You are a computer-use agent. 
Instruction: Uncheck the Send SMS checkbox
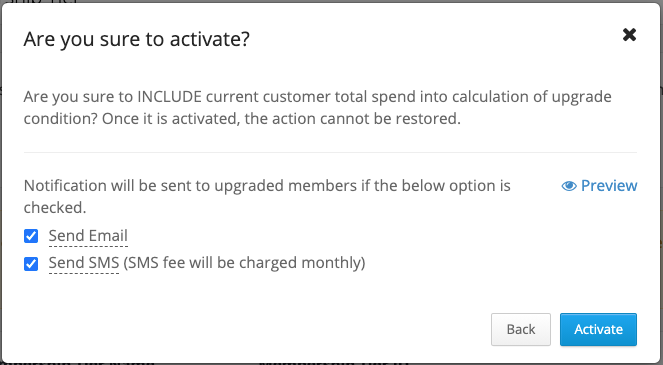tap(31, 264)
